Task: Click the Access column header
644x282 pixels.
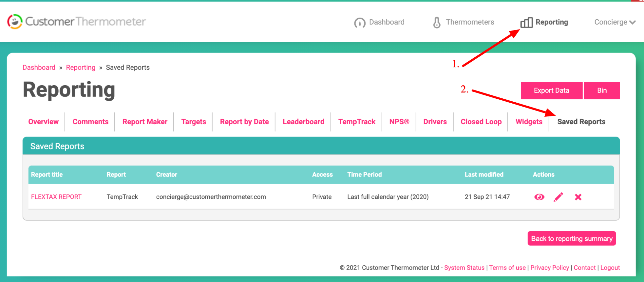Action: coord(322,174)
